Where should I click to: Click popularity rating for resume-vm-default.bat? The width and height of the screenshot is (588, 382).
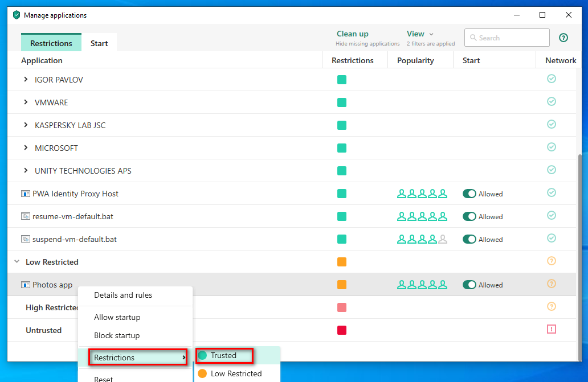click(x=422, y=216)
